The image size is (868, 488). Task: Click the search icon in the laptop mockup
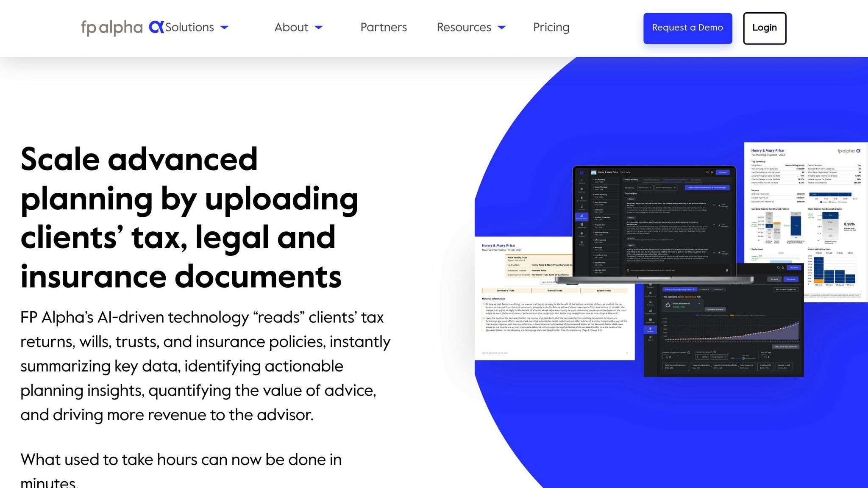click(707, 172)
